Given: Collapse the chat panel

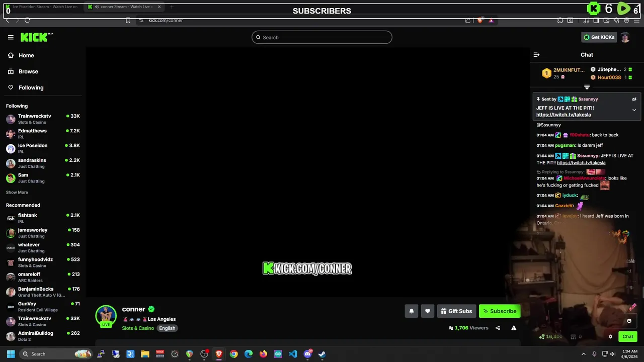Looking at the screenshot, I should 536,55.
